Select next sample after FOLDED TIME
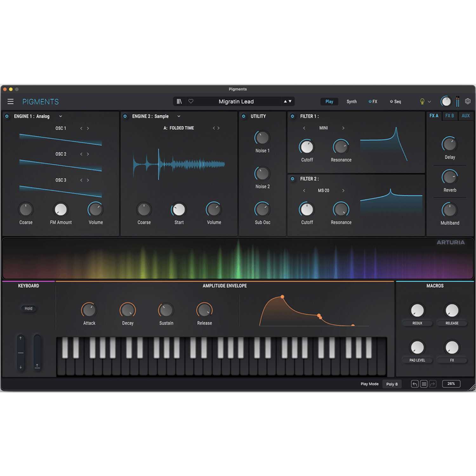476x476 pixels. (x=218, y=128)
